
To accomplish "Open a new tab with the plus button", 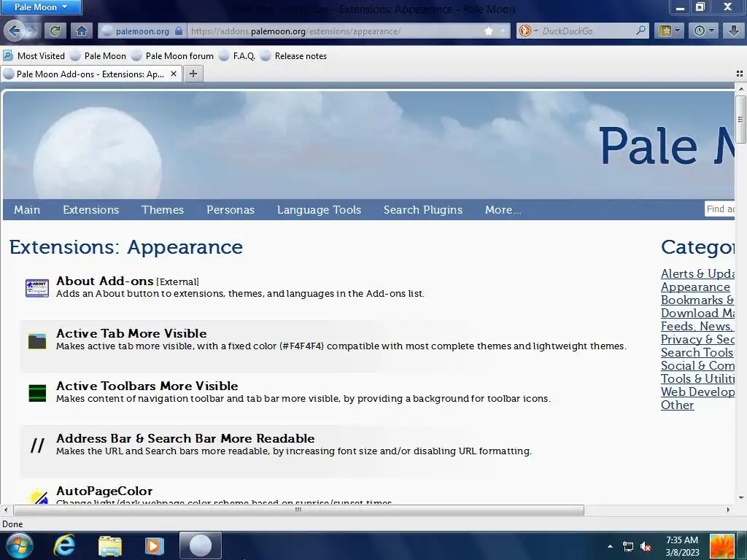I will 193,74.
